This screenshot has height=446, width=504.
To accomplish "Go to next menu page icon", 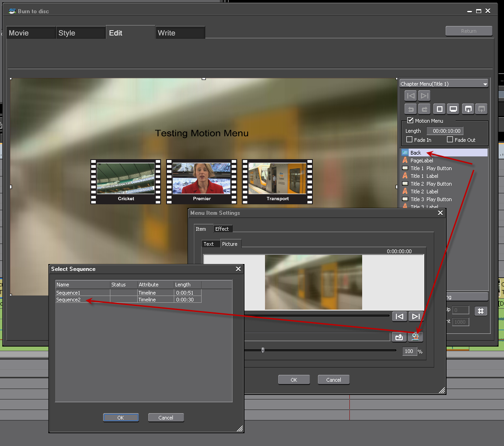I will coord(424,96).
